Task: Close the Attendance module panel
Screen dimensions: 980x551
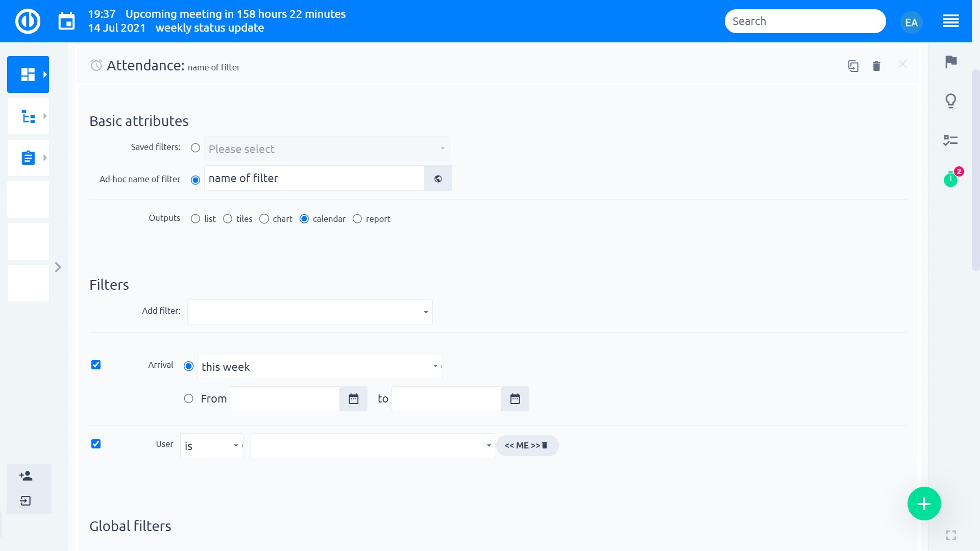Action: coord(902,64)
